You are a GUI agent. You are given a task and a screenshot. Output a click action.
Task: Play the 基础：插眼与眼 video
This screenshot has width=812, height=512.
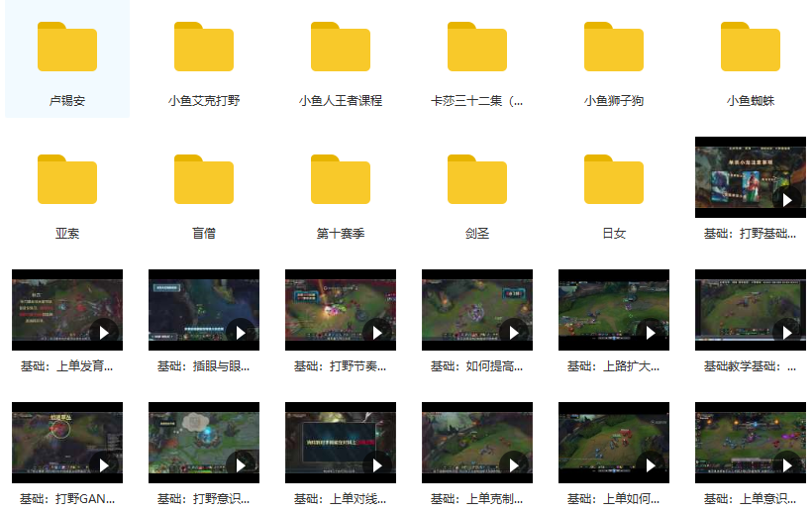tap(204, 310)
